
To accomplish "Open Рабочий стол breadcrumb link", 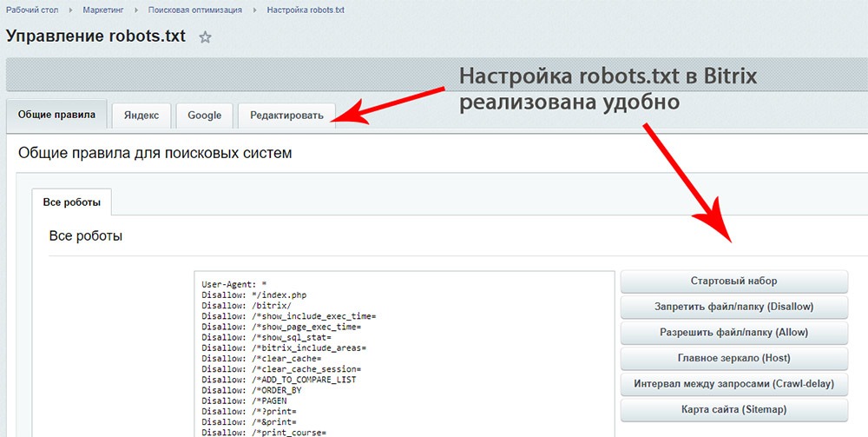I will pos(32,10).
